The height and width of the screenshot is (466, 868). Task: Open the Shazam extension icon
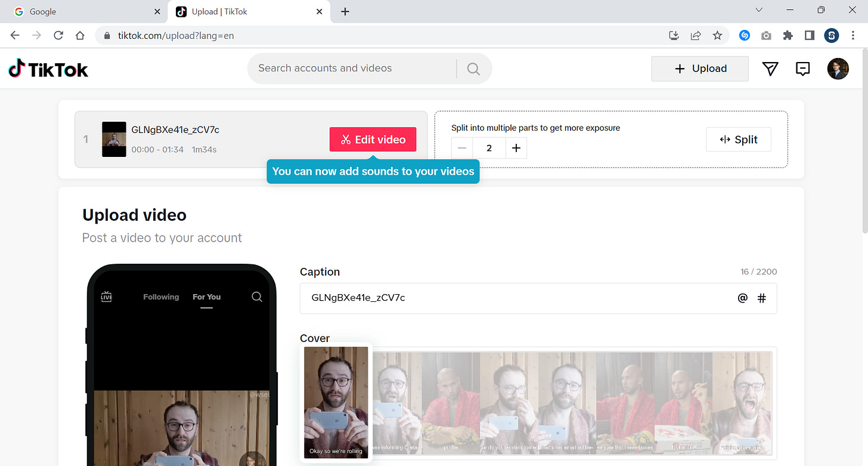pyautogui.click(x=744, y=35)
